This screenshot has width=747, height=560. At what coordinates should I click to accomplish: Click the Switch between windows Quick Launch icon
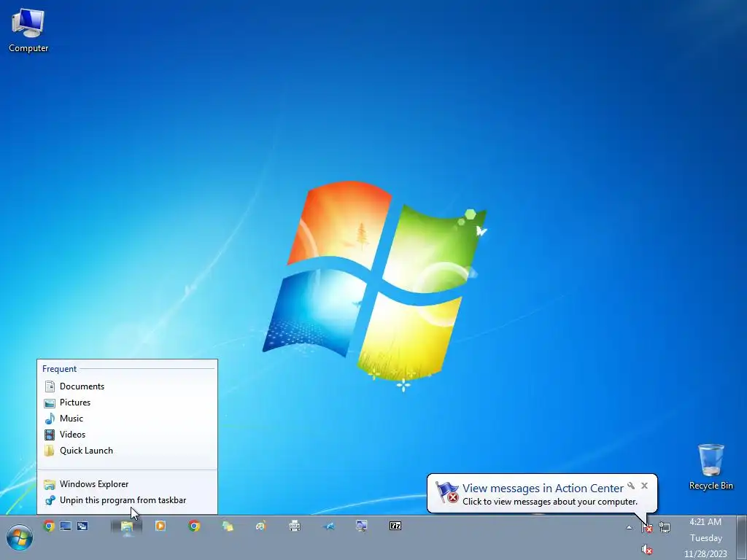tap(82, 526)
